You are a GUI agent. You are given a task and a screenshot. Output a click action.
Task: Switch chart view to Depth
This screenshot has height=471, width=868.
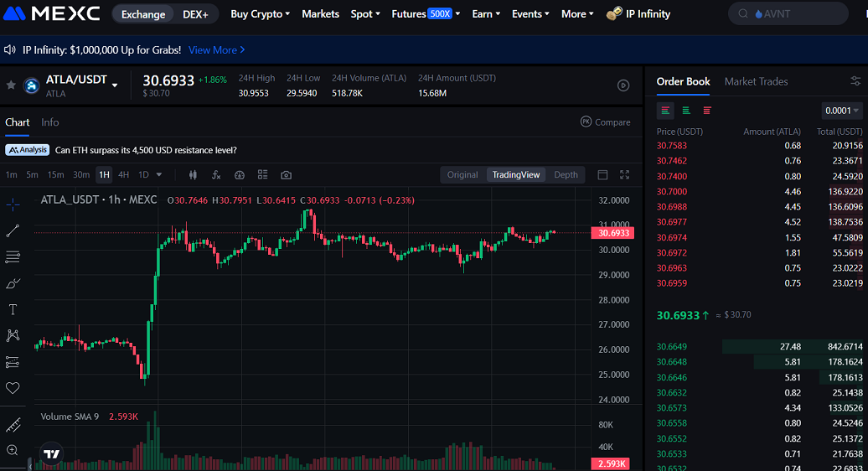tap(566, 175)
